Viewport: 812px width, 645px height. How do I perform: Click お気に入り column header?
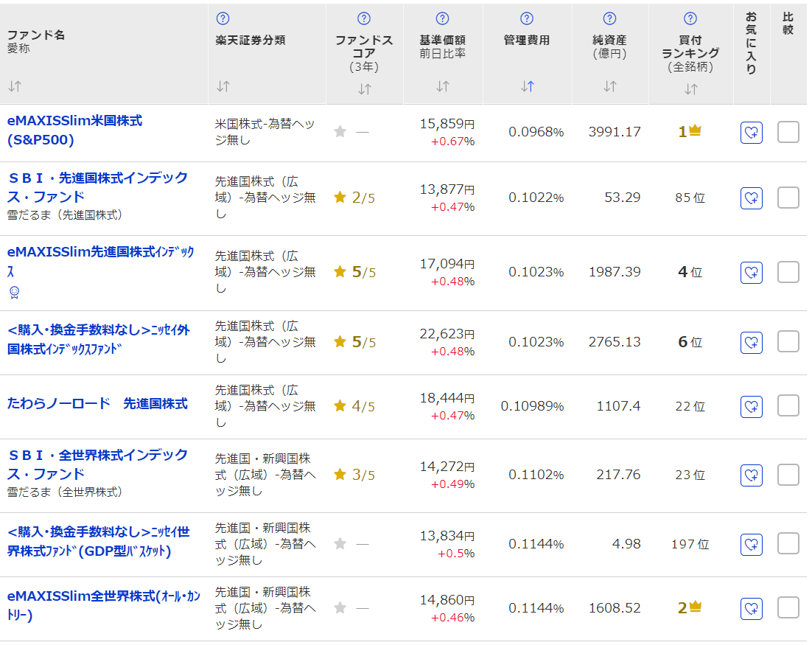[x=752, y=43]
